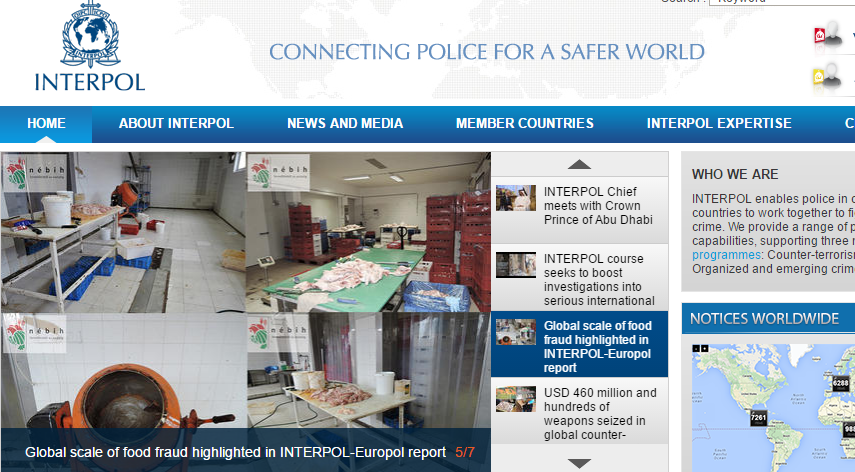Click the weapons seized story thumbnail
The width and height of the screenshot is (855, 472).
(x=516, y=399)
